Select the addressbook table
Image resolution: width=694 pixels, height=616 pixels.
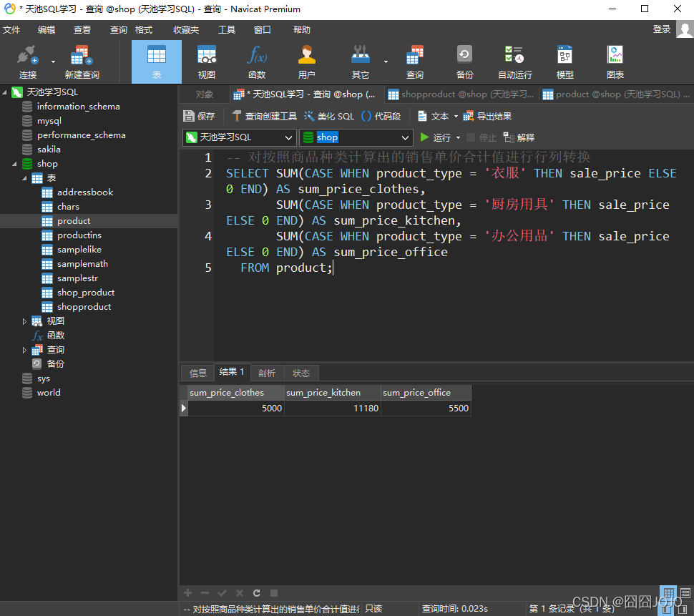point(85,192)
